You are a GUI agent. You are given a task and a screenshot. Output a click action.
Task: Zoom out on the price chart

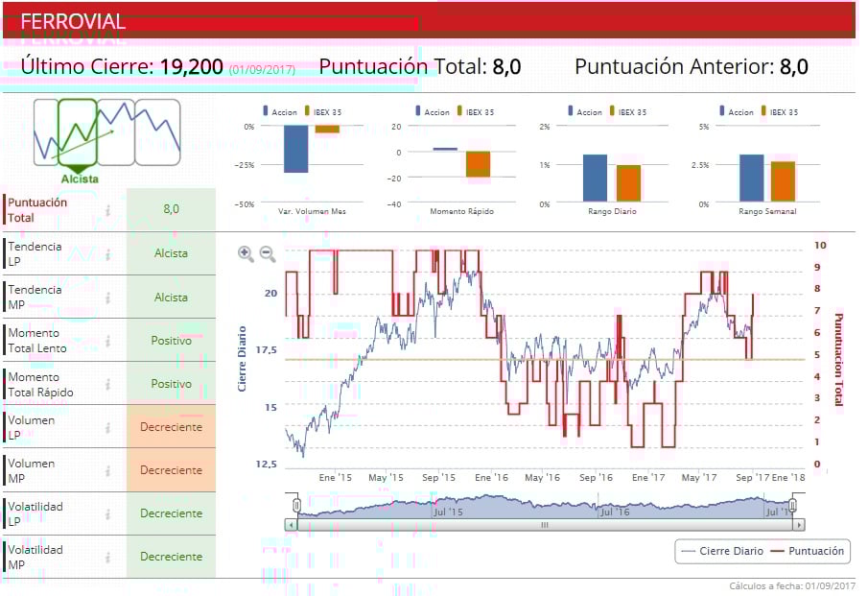click(268, 254)
